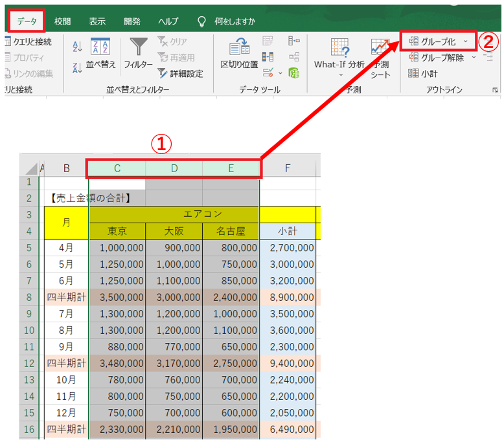This screenshot has width=504, height=442.
Task: Click cell with value 2,700,000
Action: click(288, 248)
